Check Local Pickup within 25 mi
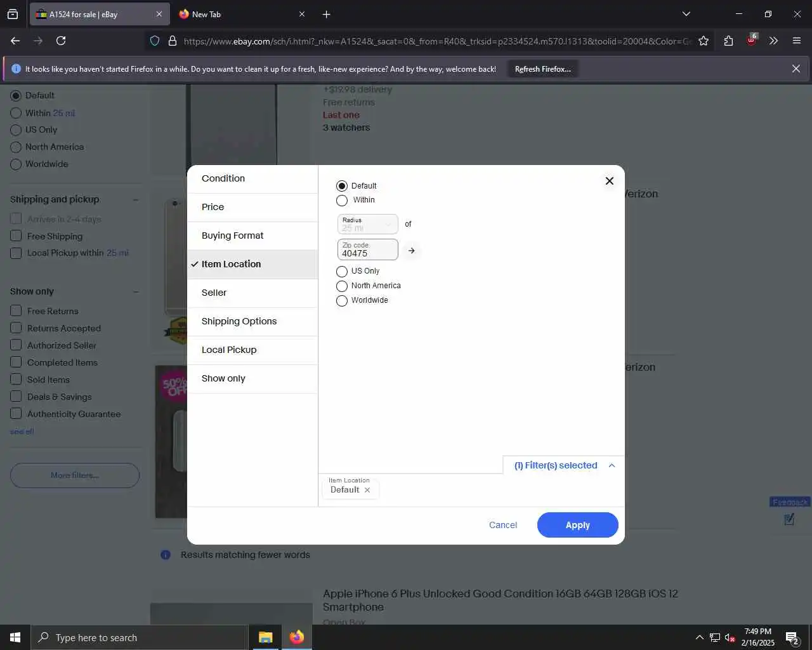The height and width of the screenshot is (650, 812). tap(16, 253)
